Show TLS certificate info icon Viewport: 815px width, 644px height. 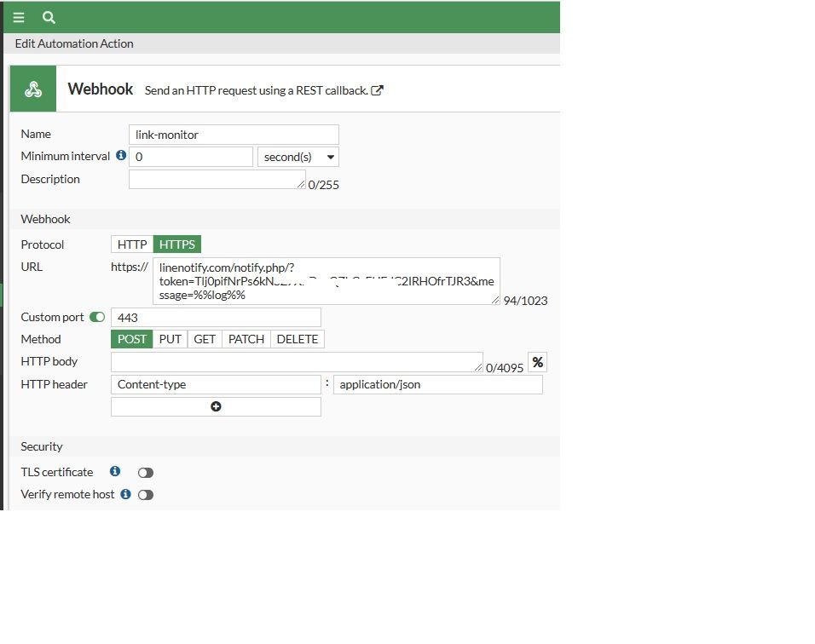tap(115, 471)
